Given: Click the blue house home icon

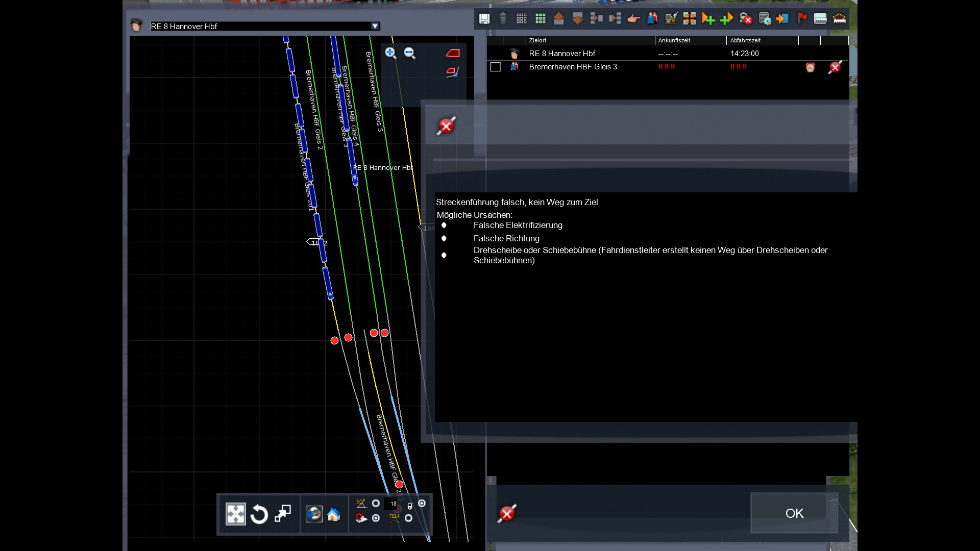Looking at the screenshot, I should pyautogui.click(x=334, y=514).
